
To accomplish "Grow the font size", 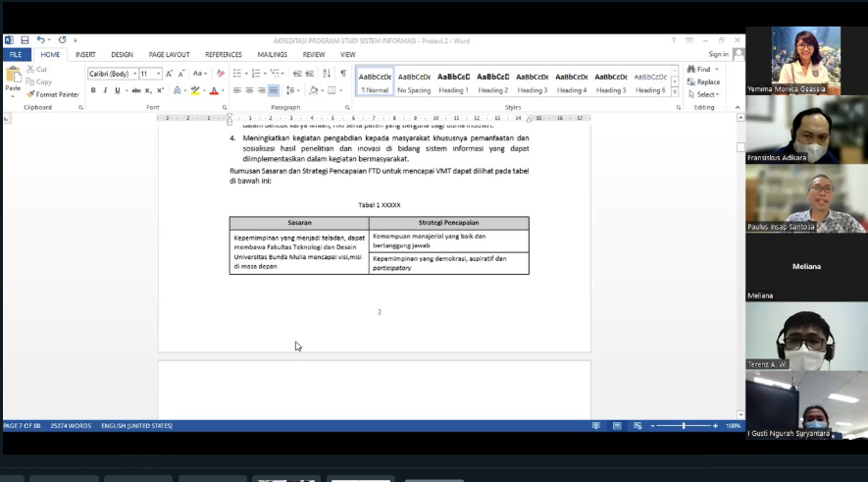I will pyautogui.click(x=170, y=74).
